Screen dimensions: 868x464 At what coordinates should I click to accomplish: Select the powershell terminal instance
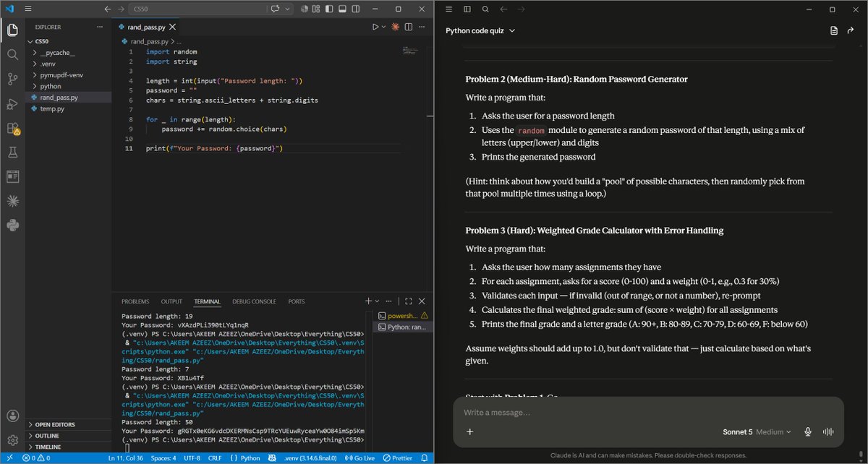pyautogui.click(x=403, y=316)
